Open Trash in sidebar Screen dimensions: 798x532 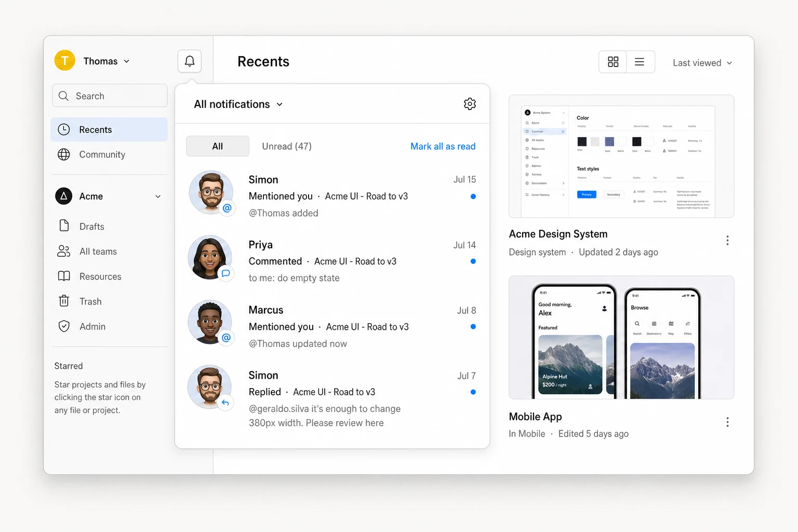pos(109,301)
